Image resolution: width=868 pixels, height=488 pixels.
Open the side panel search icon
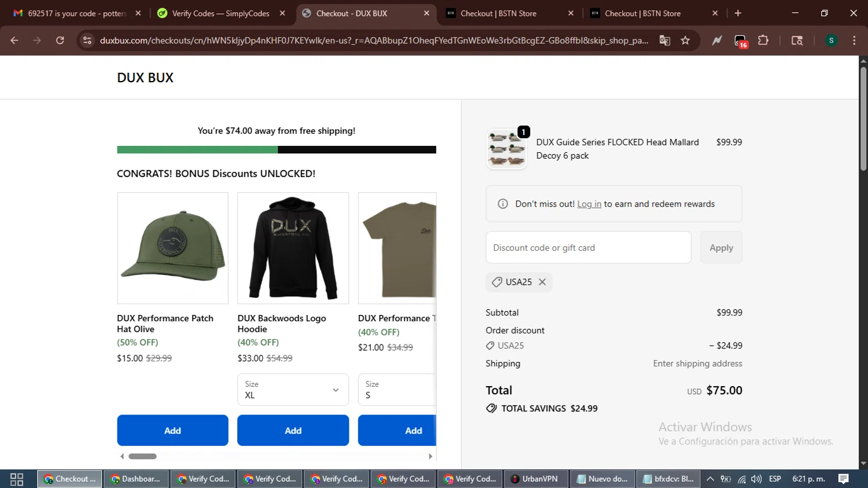pos(797,41)
